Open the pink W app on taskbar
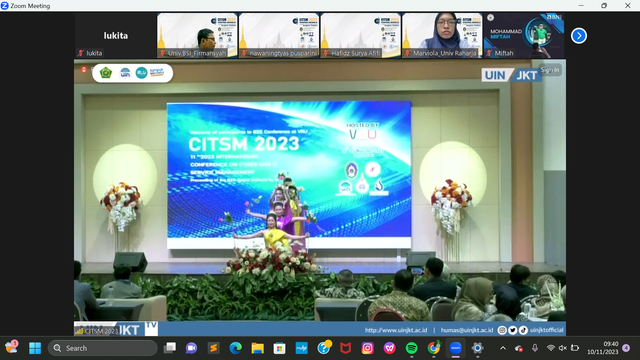The image size is (640, 360). 389,348
